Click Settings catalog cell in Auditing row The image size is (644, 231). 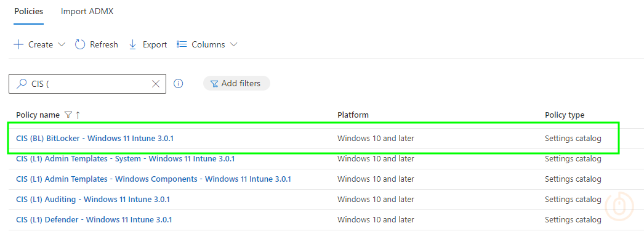click(x=573, y=200)
